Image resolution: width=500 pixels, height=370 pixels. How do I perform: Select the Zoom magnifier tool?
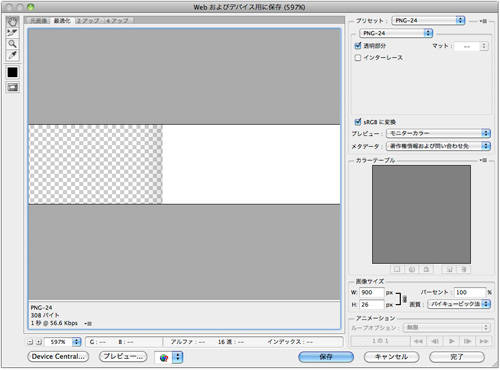tap(13, 44)
